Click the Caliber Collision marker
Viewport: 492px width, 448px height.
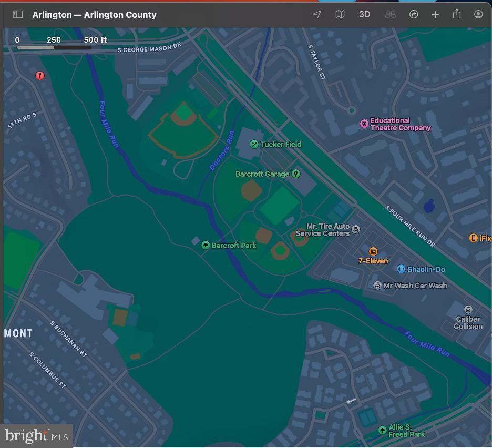(468, 310)
